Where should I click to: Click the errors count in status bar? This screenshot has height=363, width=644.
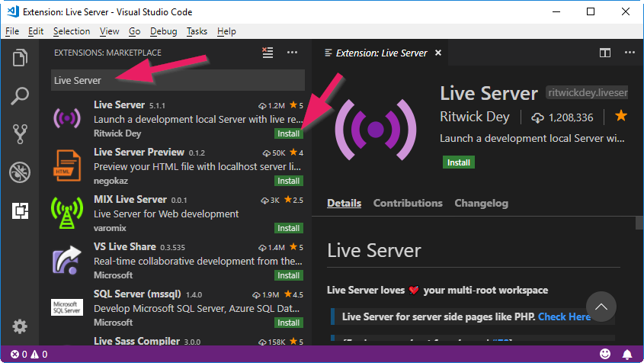(19, 355)
